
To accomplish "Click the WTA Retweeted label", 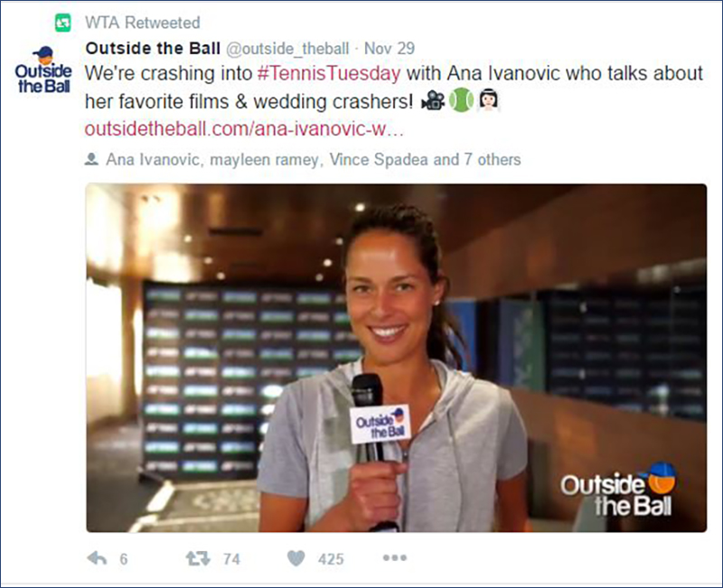I will pos(143,23).
